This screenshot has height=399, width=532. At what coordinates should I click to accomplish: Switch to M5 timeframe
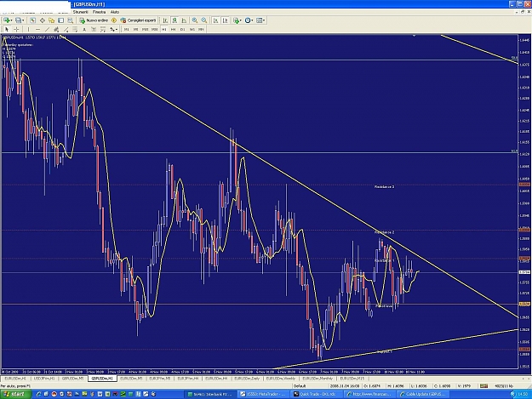click(x=135, y=30)
